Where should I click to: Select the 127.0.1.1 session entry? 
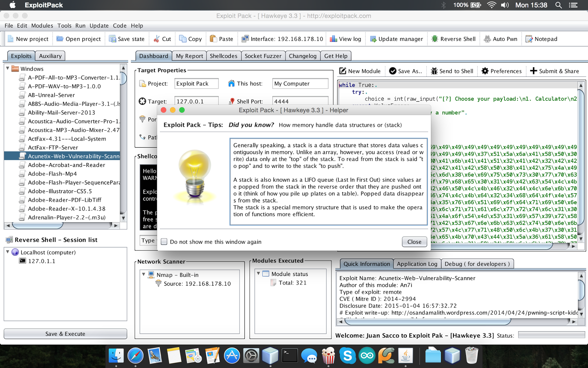pos(42,261)
